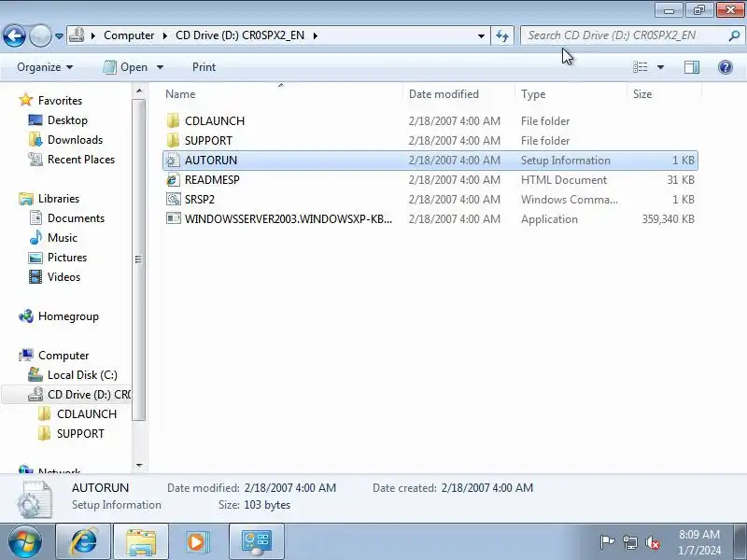Sort by the Date modified column header
This screenshot has height=560, width=747.
(x=459, y=94)
